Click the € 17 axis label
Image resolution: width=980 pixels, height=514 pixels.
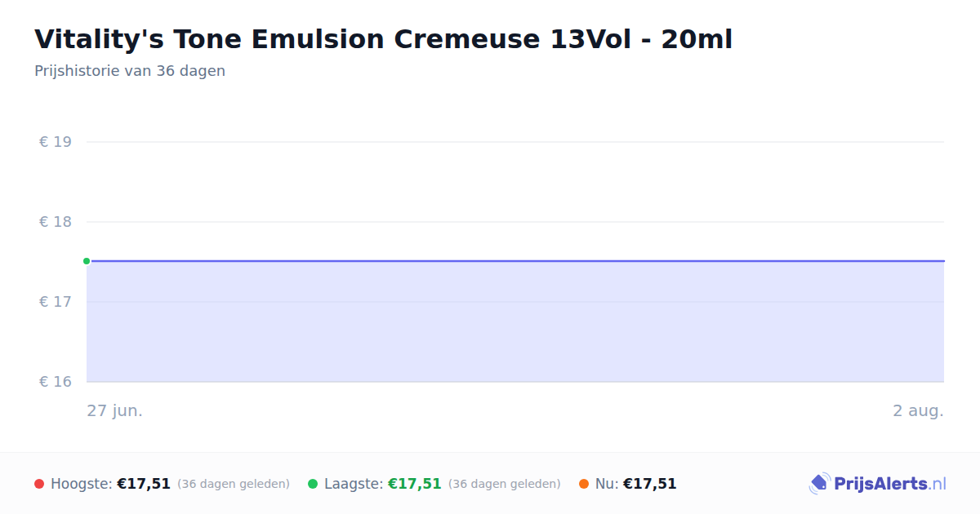coord(56,302)
